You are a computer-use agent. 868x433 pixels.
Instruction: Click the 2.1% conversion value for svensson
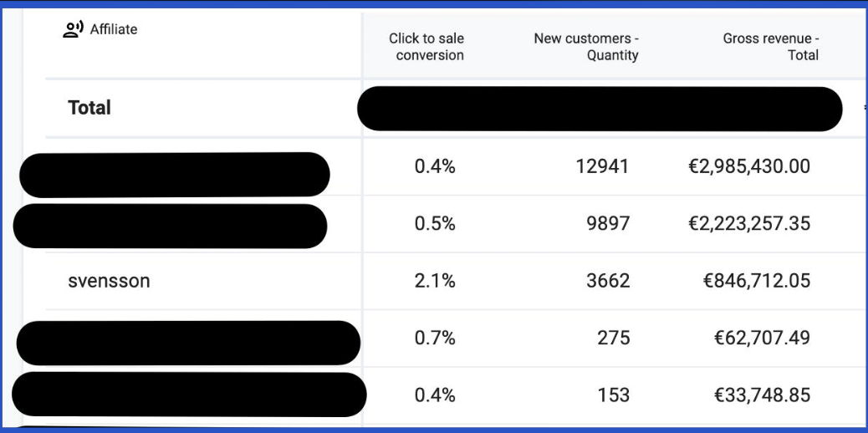point(435,282)
